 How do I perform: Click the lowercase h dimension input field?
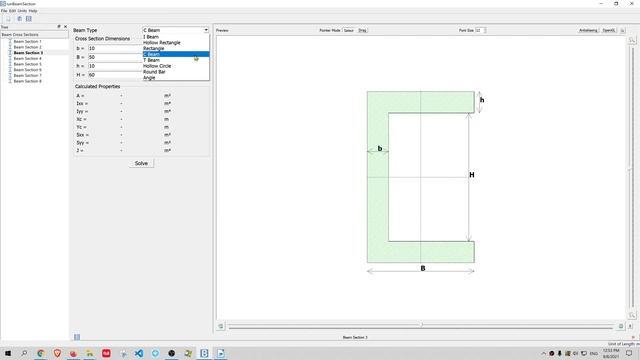pyautogui.click(x=115, y=66)
